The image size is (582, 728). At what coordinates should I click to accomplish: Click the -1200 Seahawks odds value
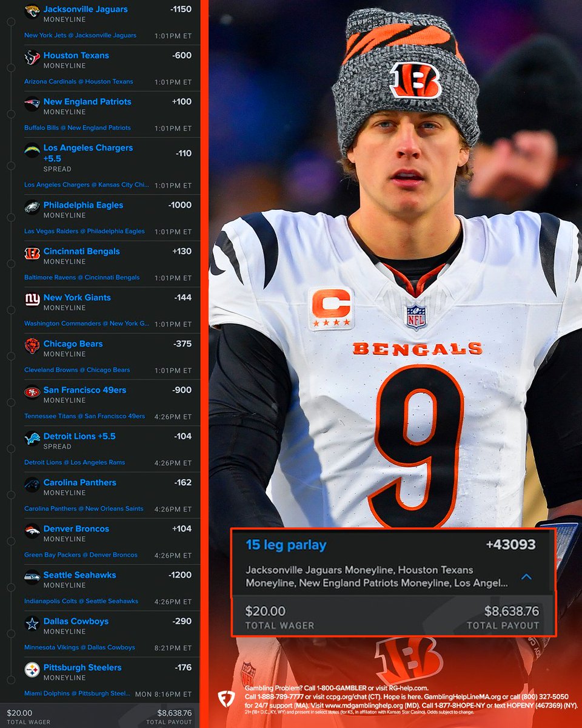(x=180, y=575)
